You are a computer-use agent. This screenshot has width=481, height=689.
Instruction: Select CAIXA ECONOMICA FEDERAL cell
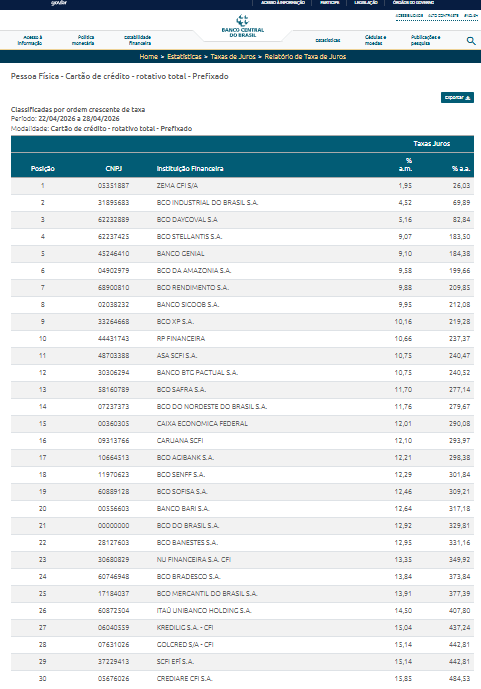[x=202, y=424]
